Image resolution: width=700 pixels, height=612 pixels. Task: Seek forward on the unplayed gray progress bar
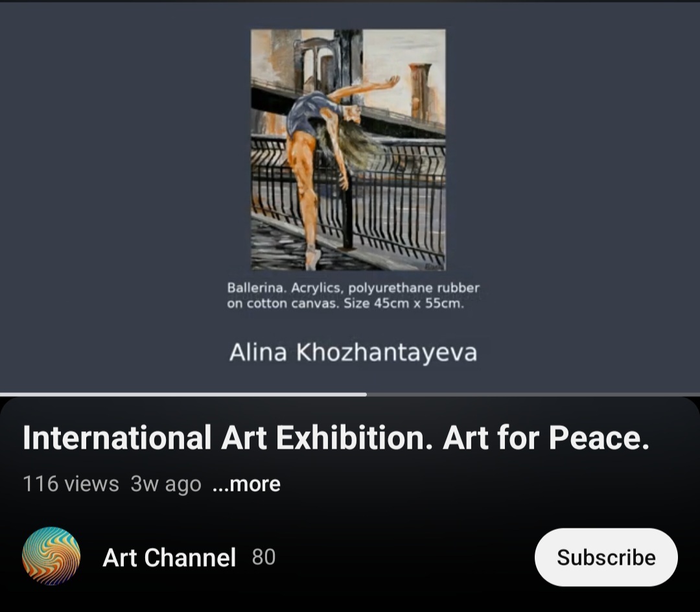point(533,395)
